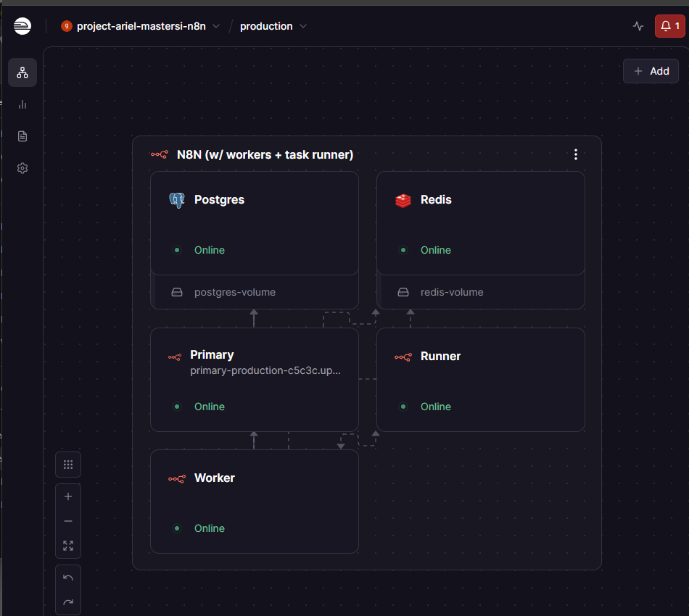Open the Logs document icon in sidebar
The width and height of the screenshot is (689, 616).
pos(22,136)
